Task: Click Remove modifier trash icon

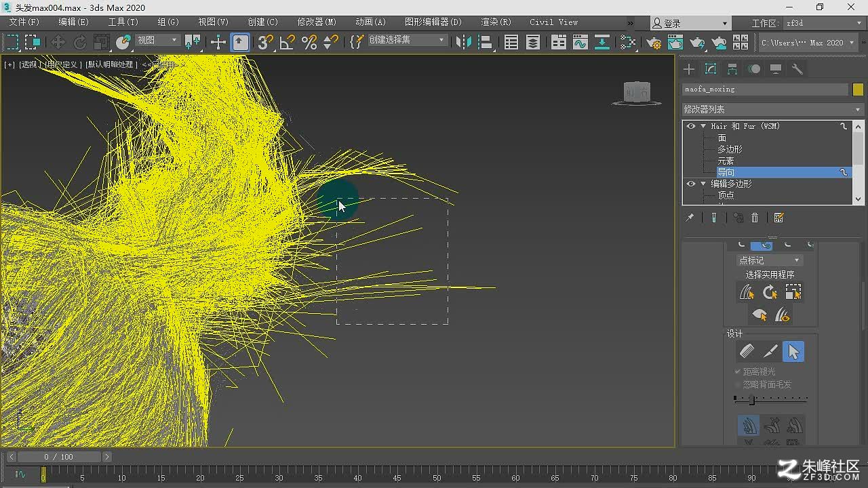Action: tap(754, 218)
